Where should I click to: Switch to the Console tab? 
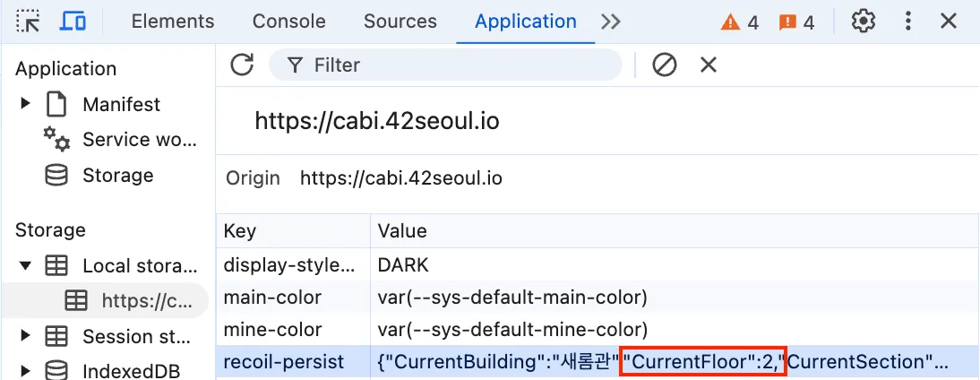(288, 22)
